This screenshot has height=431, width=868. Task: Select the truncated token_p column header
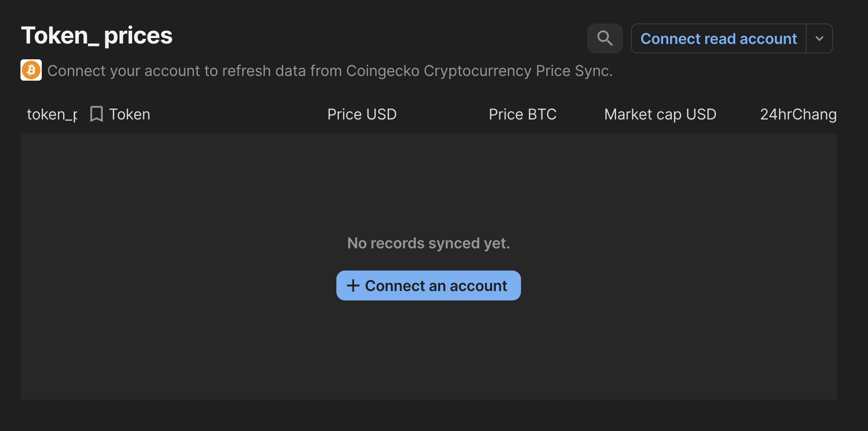tap(52, 114)
